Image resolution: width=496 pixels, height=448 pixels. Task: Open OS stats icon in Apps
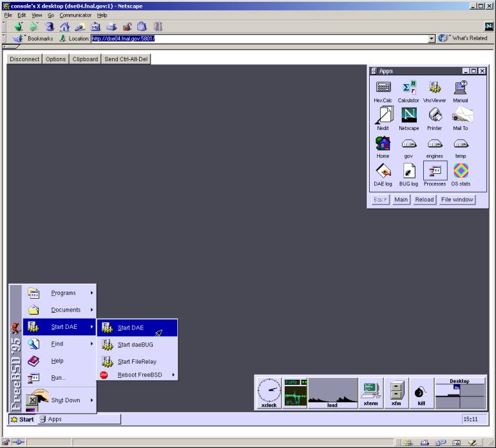tap(461, 175)
